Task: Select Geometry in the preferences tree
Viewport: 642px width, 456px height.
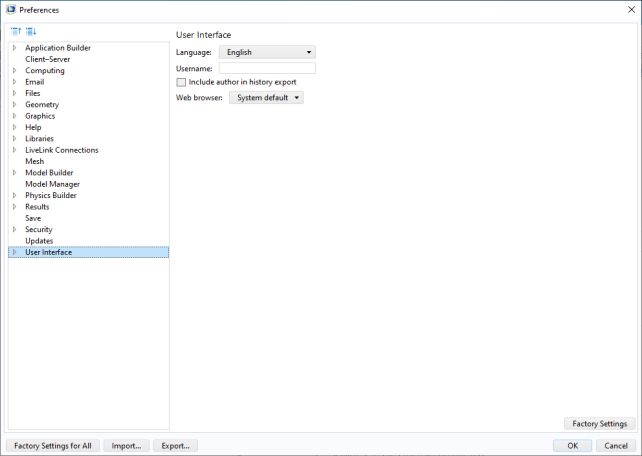Action: click(x=42, y=104)
